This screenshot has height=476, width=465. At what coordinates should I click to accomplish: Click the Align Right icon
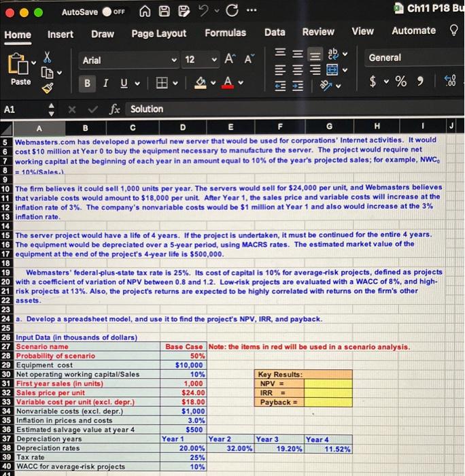point(315,70)
